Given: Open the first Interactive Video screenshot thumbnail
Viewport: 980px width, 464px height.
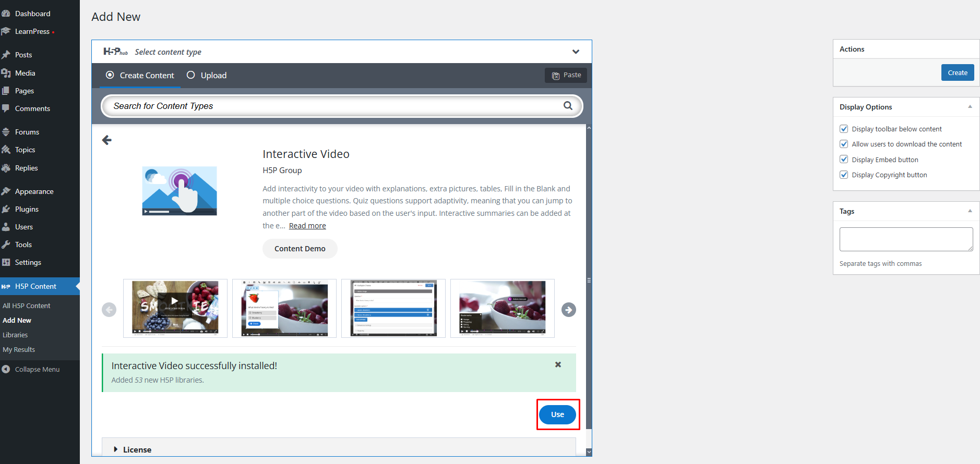Looking at the screenshot, I should [175, 308].
